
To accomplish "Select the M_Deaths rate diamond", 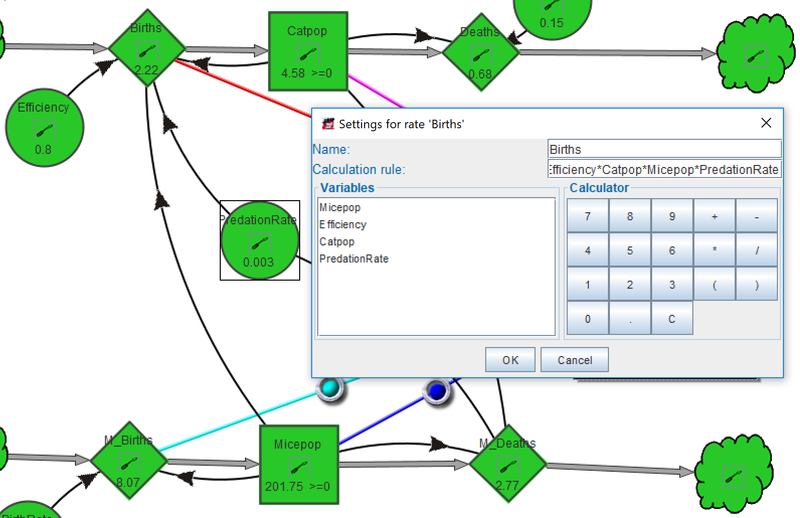I will coord(508,464).
